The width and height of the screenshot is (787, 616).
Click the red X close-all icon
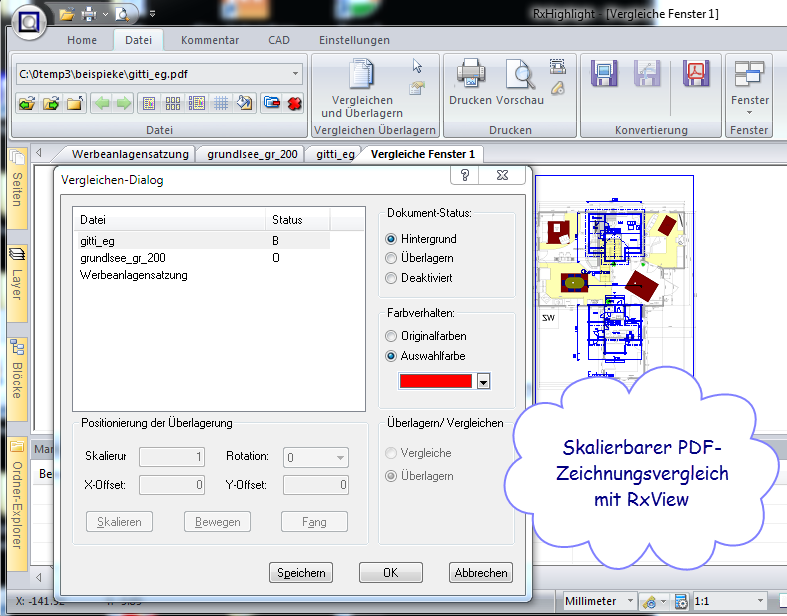295,103
